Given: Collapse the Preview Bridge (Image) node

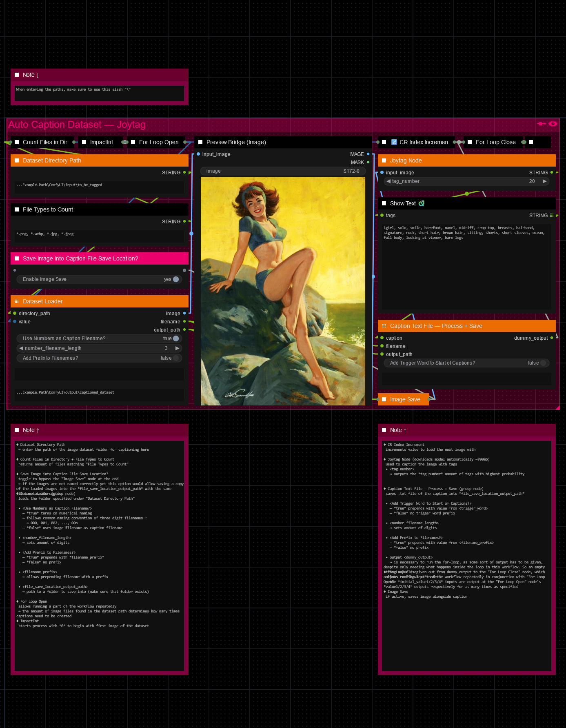Looking at the screenshot, I should (x=200, y=142).
